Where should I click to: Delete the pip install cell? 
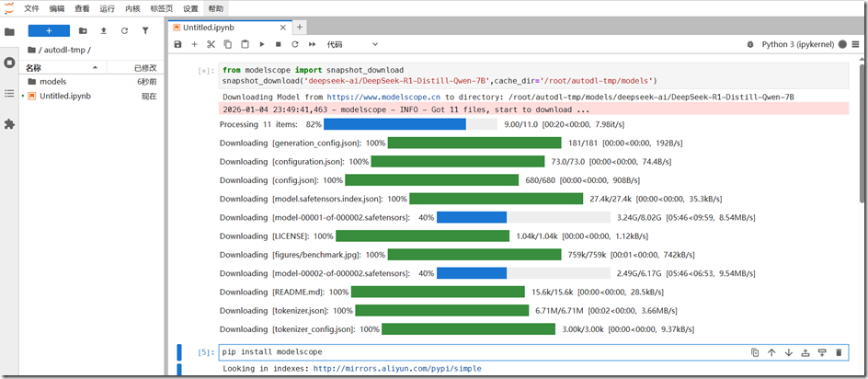click(x=839, y=352)
